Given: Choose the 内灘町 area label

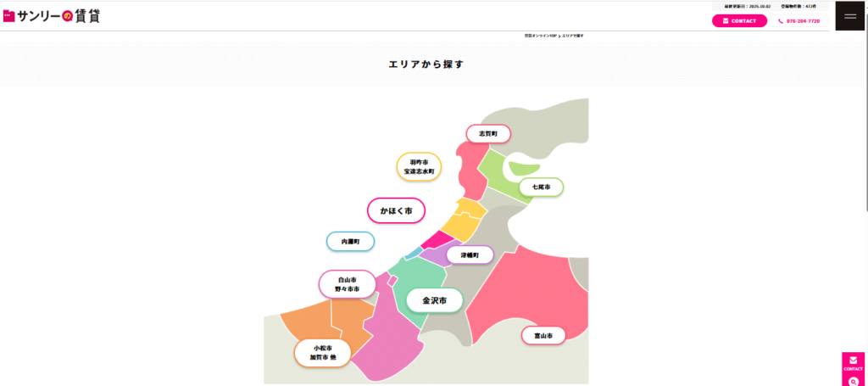Looking at the screenshot, I should point(351,242).
